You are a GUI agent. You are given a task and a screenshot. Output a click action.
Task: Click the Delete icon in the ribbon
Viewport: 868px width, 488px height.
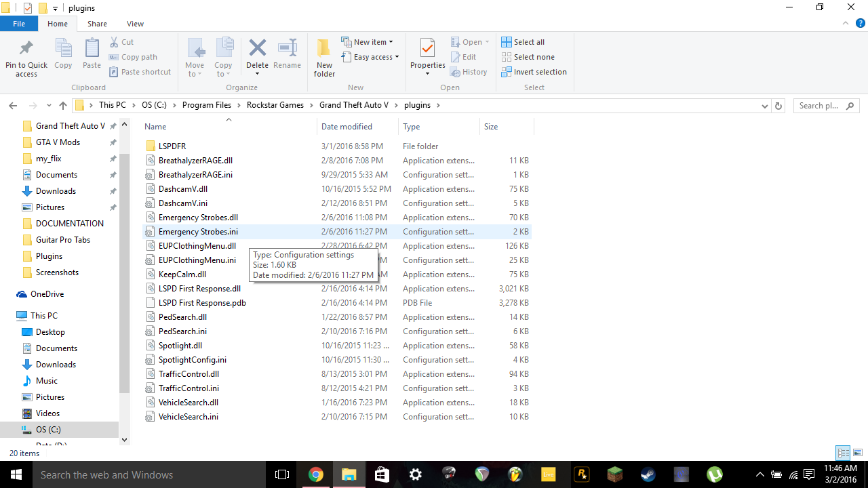click(x=257, y=49)
